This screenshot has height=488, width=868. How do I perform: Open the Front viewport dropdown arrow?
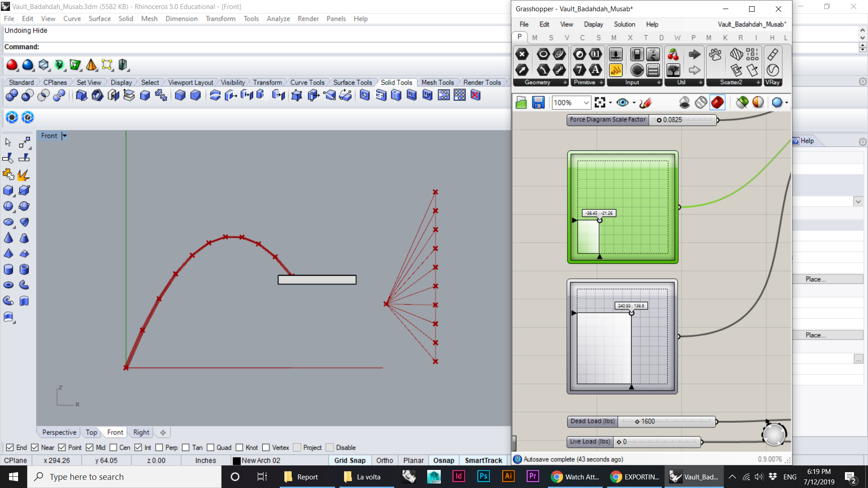coord(64,136)
